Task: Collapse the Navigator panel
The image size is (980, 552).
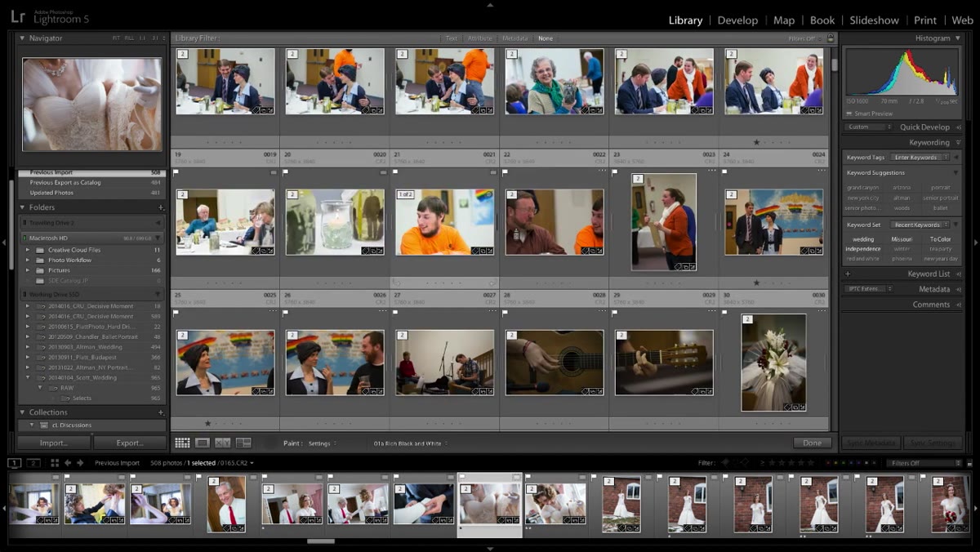Action: tap(22, 38)
